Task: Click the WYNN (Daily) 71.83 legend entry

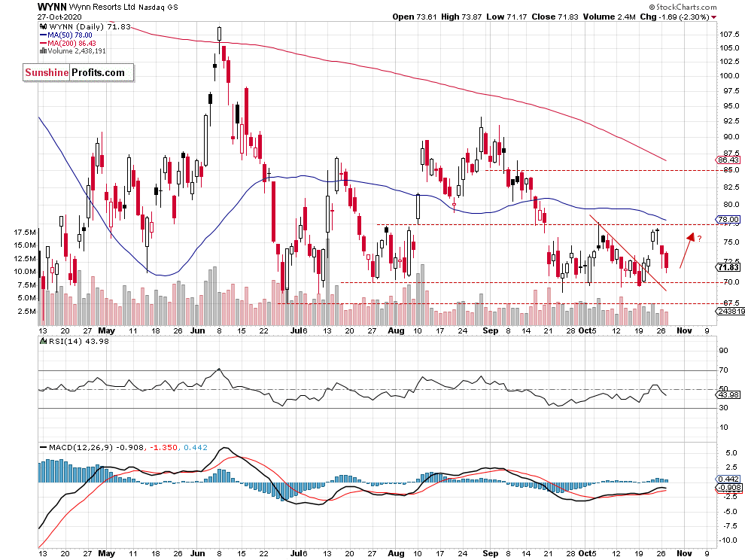Action: tap(90, 26)
